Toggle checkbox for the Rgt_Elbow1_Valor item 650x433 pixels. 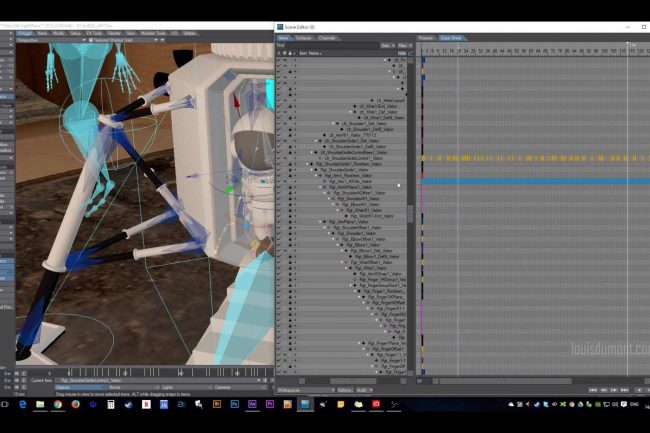click(280, 243)
